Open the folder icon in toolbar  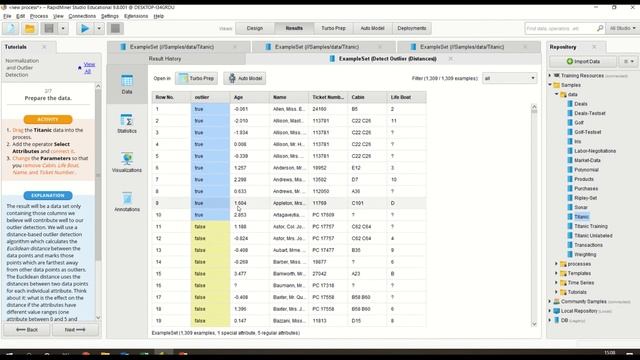click(30, 29)
